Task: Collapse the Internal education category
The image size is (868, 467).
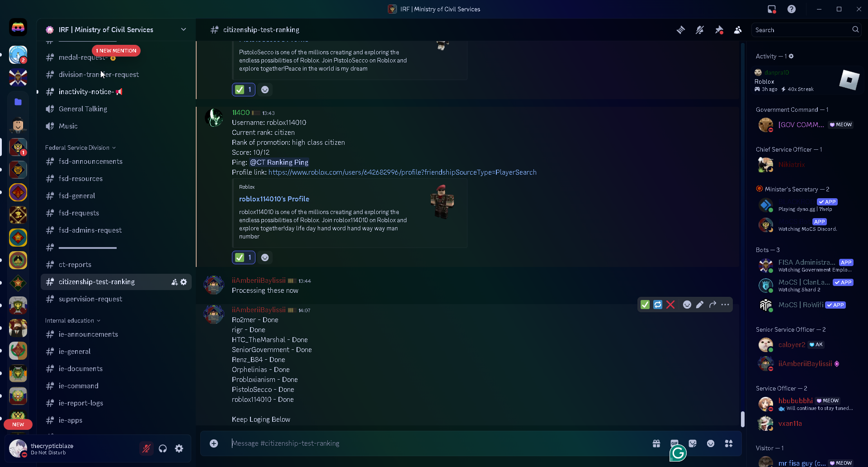Action: (73, 320)
